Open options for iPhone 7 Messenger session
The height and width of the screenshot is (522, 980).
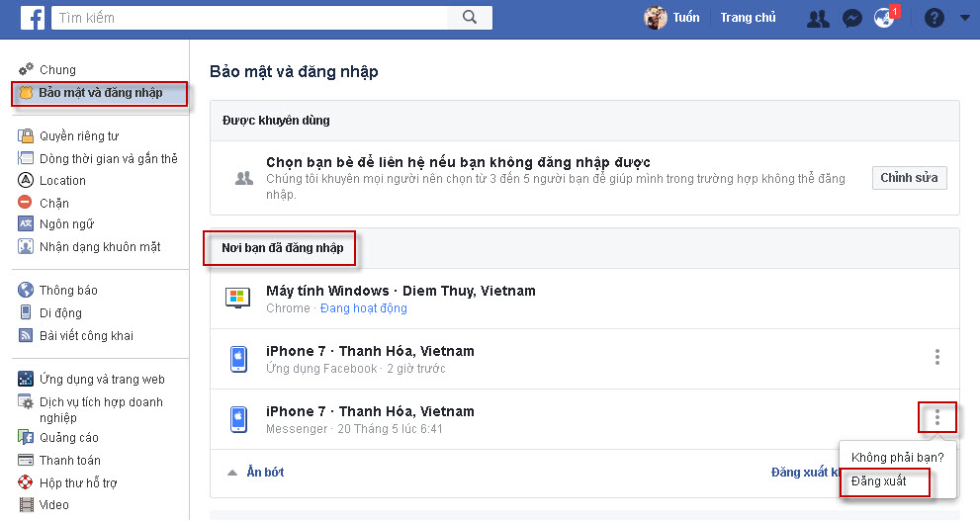coord(936,417)
